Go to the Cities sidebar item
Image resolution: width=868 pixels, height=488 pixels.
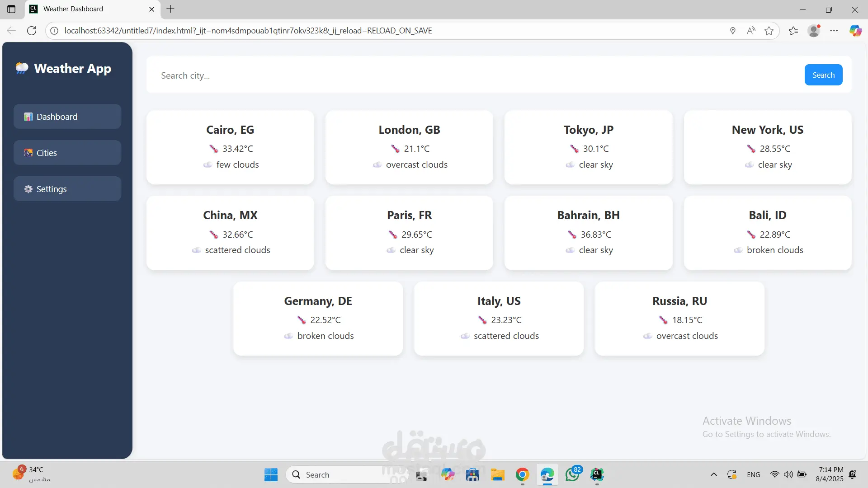pos(67,153)
